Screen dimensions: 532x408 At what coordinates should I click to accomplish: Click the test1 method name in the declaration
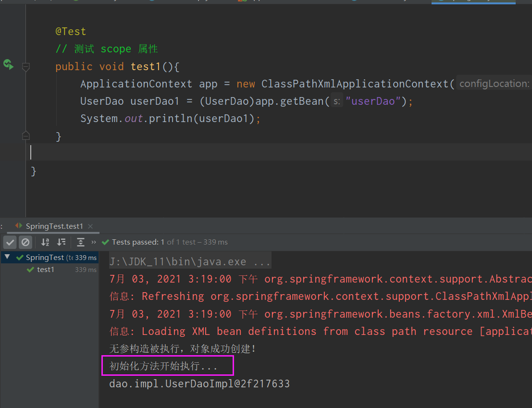coord(146,66)
